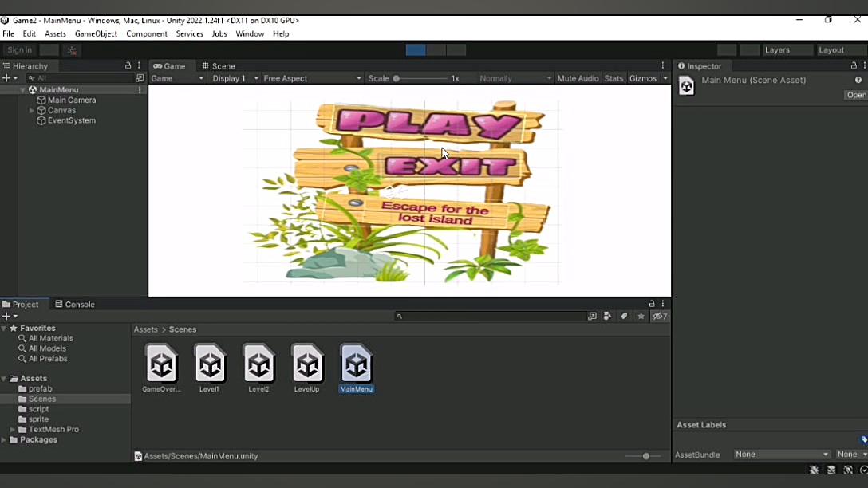The height and width of the screenshot is (488, 868).
Task: Click the collaborate icon beside Sign in
Action: 72,50
